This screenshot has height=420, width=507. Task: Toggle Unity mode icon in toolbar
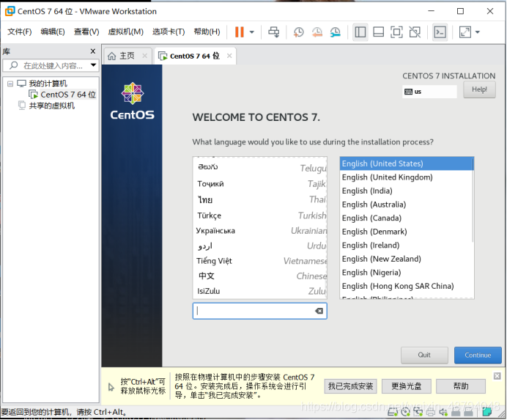[x=415, y=32]
